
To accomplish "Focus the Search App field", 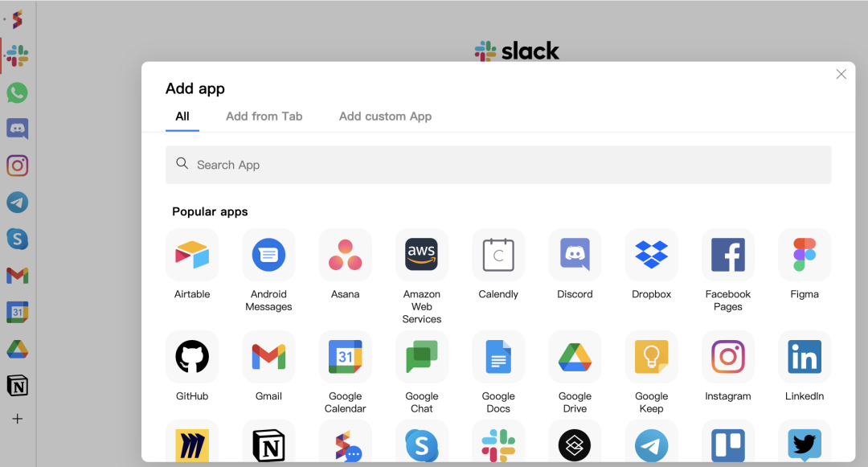I will click(x=498, y=165).
